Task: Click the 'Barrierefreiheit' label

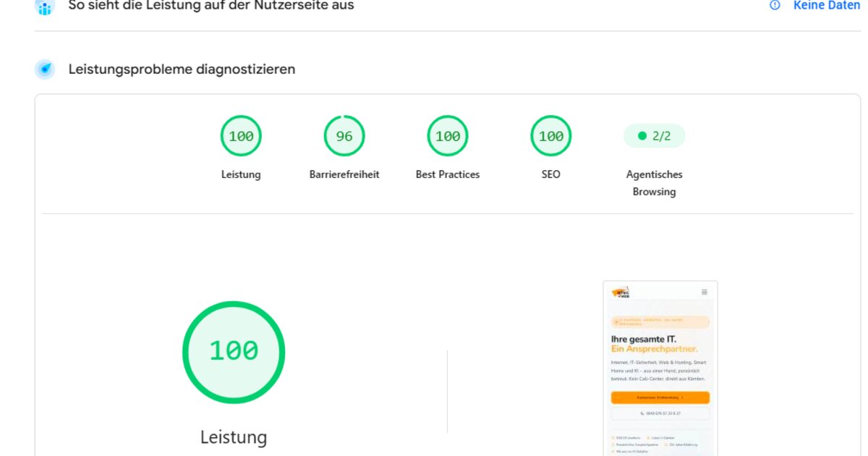Action: (x=344, y=174)
